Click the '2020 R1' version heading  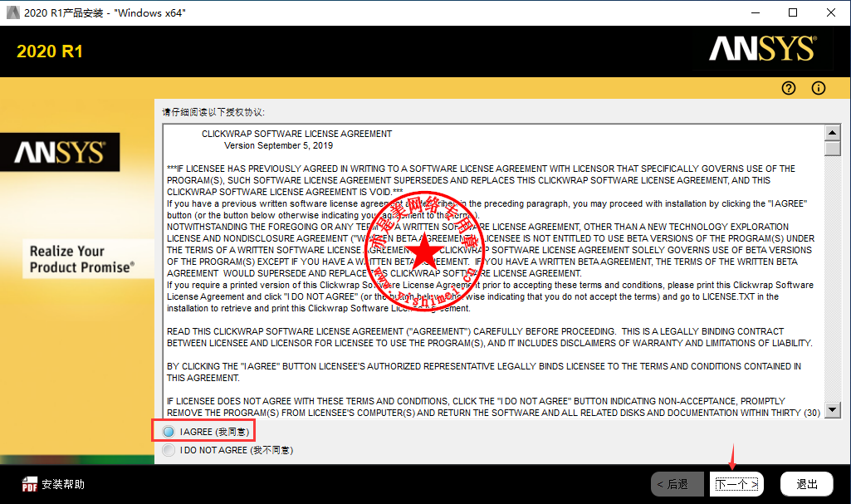[x=49, y=51]
